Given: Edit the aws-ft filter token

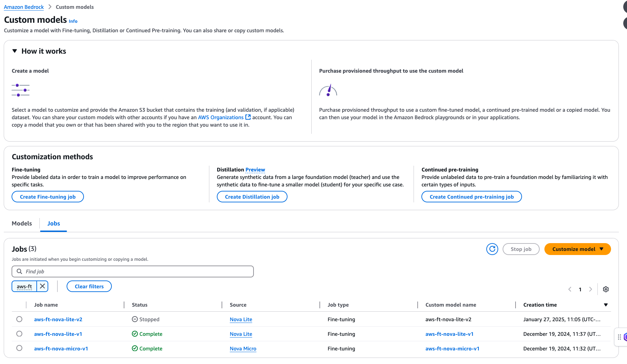Looking at the screenshot, I should [x=24, y=286].
